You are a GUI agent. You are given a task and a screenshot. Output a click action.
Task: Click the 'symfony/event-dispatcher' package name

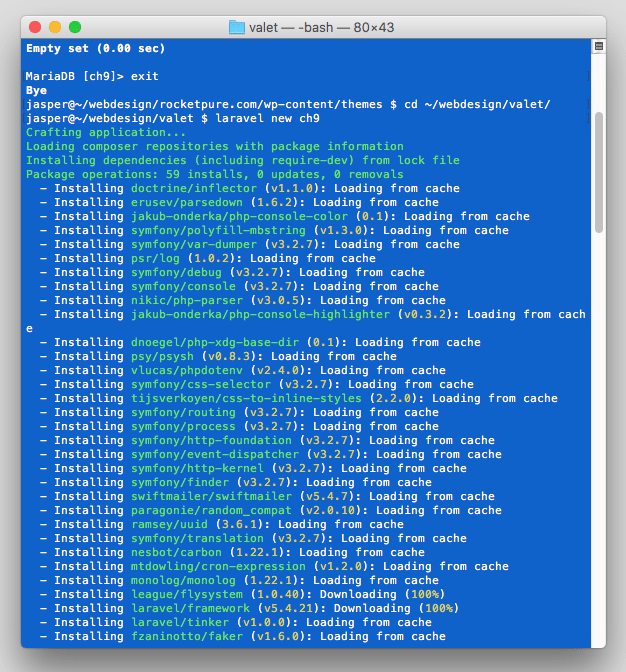click(x=215, y=454)
